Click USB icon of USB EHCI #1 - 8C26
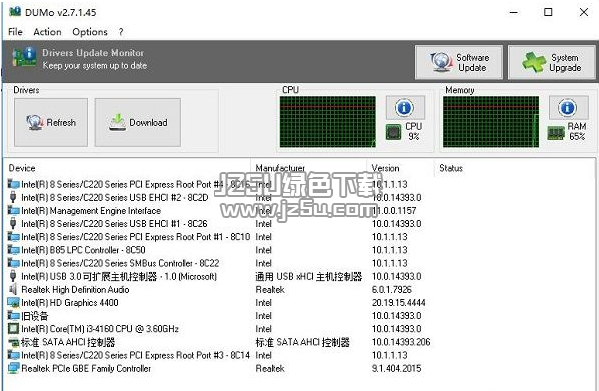Image resolution: width=599 pixels, height=391 pixels. (13, 223)
